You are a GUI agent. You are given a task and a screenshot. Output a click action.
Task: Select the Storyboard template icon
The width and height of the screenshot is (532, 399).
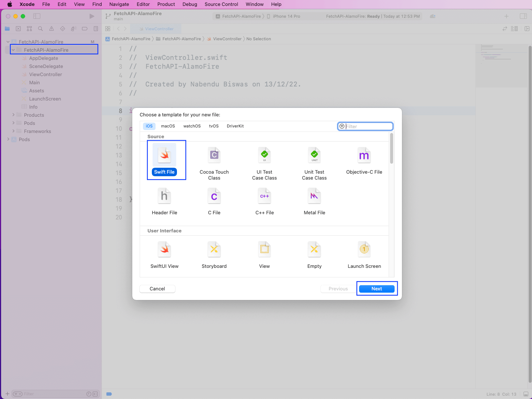(x=214, y=250)
